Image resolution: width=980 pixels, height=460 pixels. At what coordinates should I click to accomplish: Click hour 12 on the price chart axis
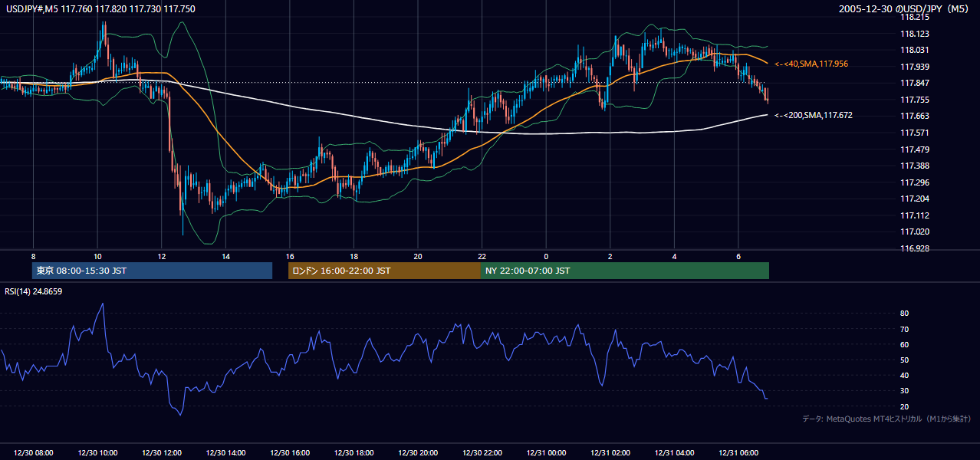(161, 255)
